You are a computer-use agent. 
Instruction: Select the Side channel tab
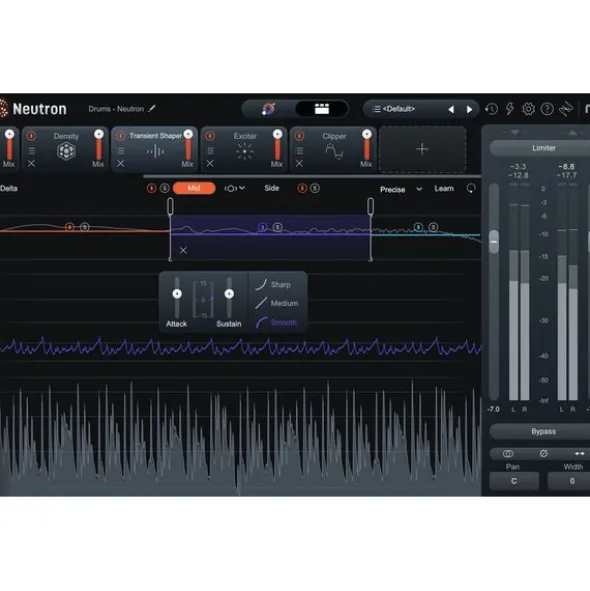click(x=271, y=188)
